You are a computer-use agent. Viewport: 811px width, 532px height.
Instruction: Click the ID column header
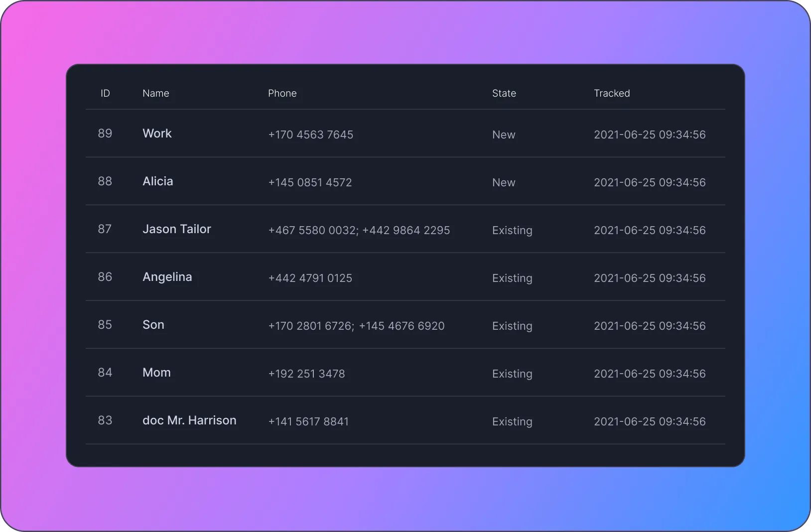pos(105,93)
